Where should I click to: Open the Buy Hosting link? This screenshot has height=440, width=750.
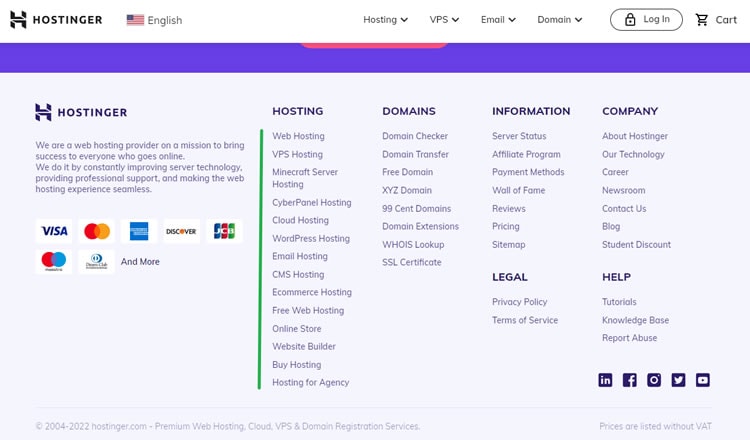coord(297,364)
